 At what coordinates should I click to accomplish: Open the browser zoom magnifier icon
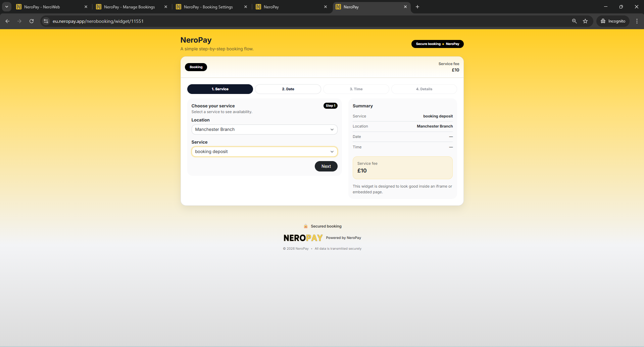click(x=574, y=21)
